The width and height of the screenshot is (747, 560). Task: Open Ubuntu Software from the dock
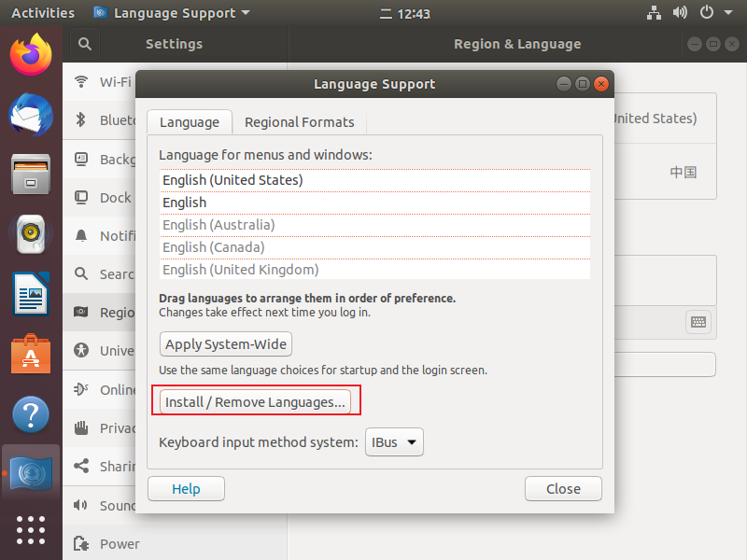(x=31, y=354)
